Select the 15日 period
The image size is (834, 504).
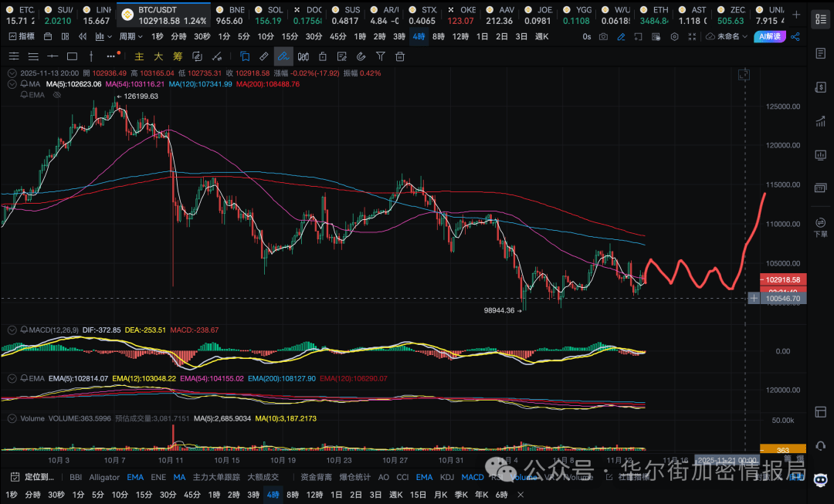click(418, 495)
